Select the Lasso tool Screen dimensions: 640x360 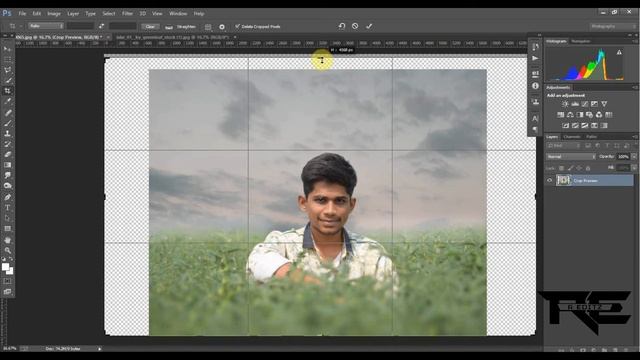7,70
